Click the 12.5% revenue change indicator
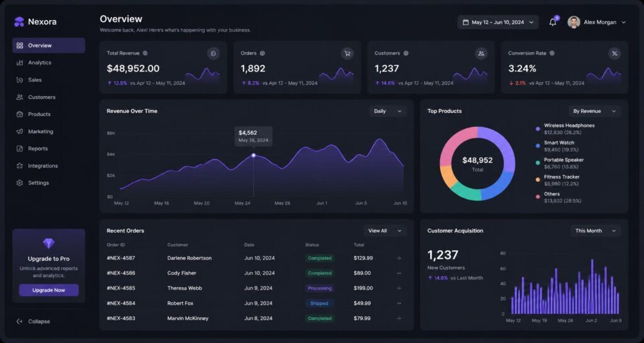 (x=118, y=84)
